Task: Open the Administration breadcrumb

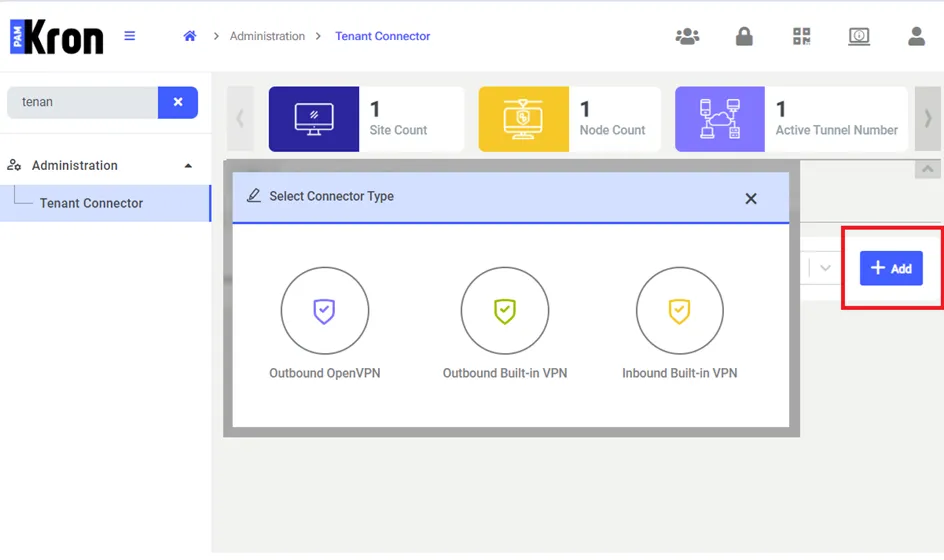Action: click(267, 36)
